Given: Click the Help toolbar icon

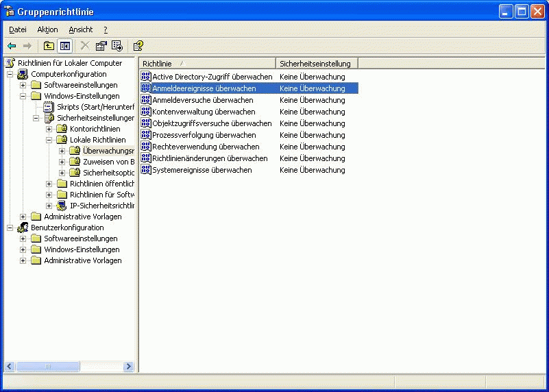Looking at the screenshot, I should tap(138, 46).
